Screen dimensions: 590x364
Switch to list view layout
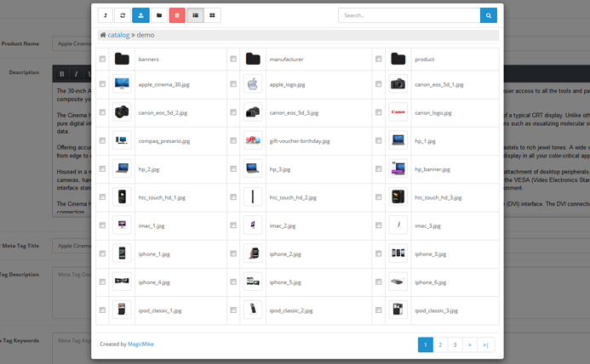(195, 15)
